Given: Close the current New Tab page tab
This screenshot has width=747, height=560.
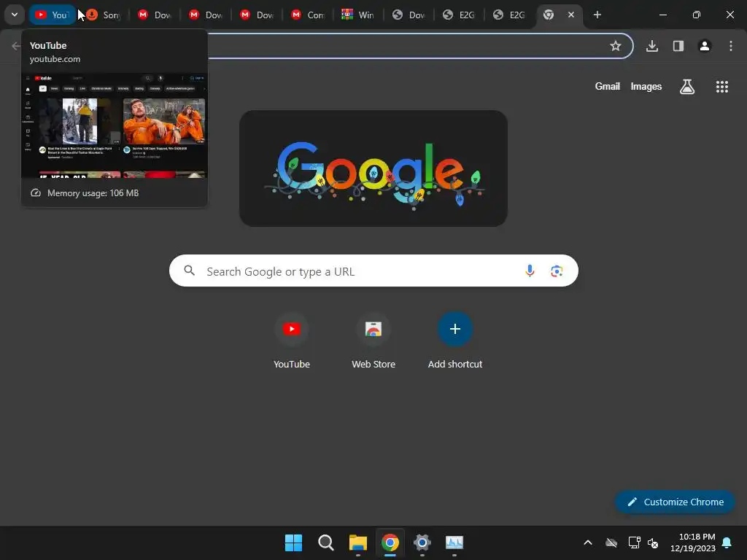Looking at the screenshot, I should click(x=570, y=15).
